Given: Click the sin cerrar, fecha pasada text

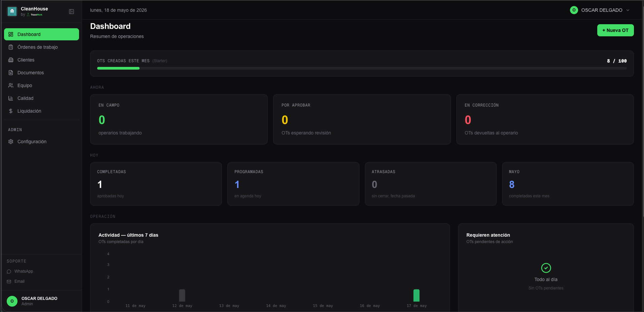Looking at the screenshot, I should click(x=393, y=196).
